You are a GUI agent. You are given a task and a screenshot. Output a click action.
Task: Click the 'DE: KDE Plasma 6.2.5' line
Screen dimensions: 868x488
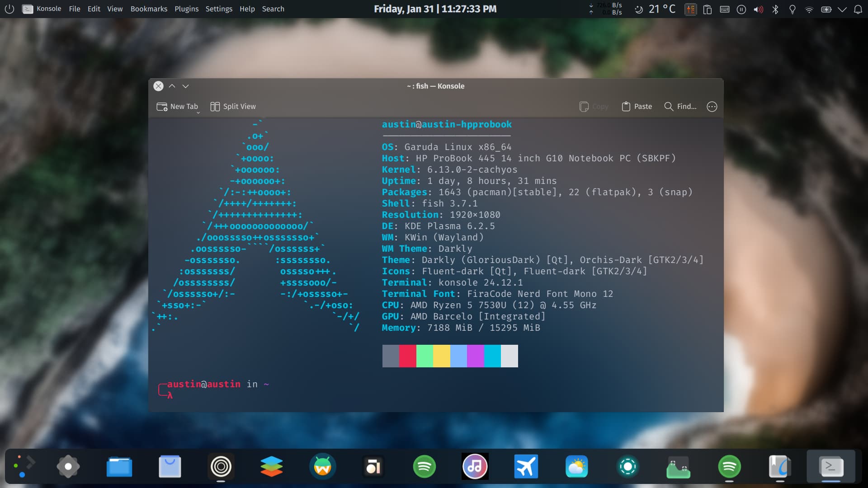tap(438, 226)
